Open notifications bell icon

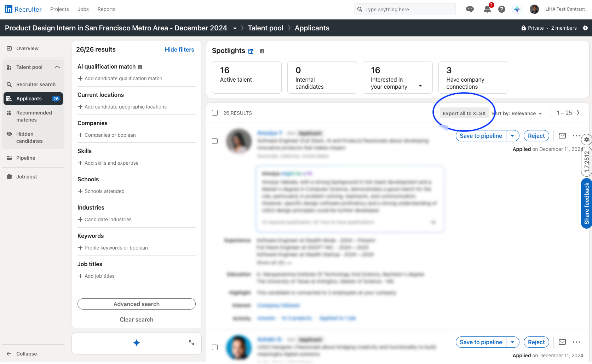coord(487,9)
